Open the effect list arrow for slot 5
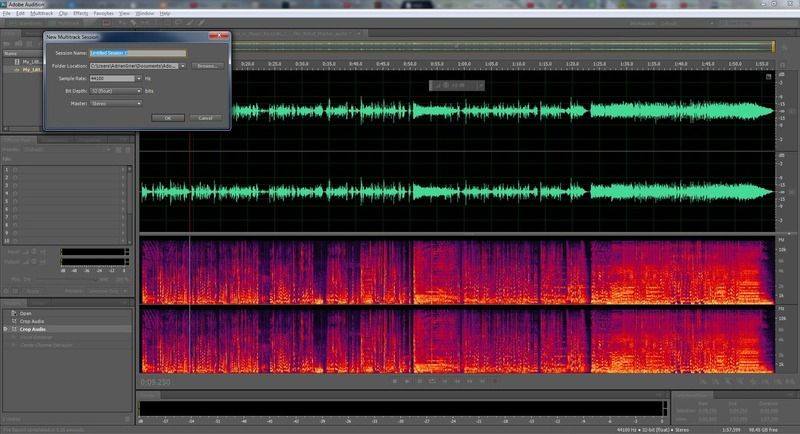This screenshot has width=800, height=434. click(122, 201)
